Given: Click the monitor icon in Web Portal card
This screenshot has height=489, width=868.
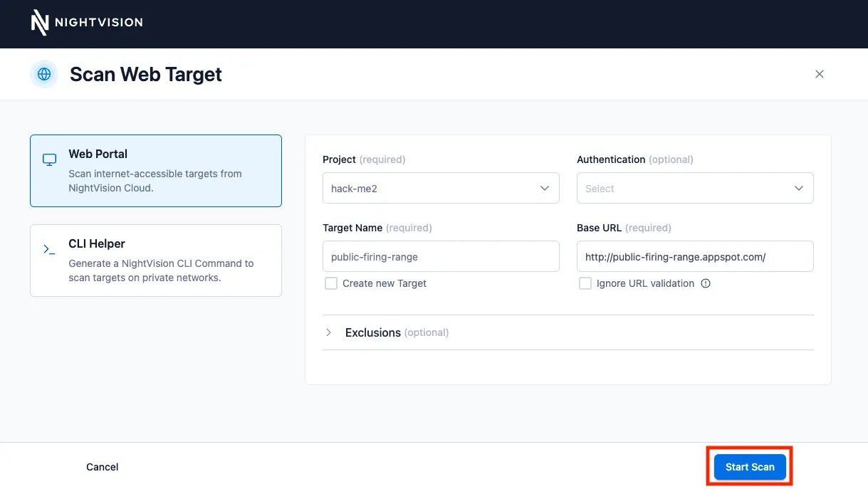Looking at the screenshot, I should pyautogui.click(x=50, y=159).
